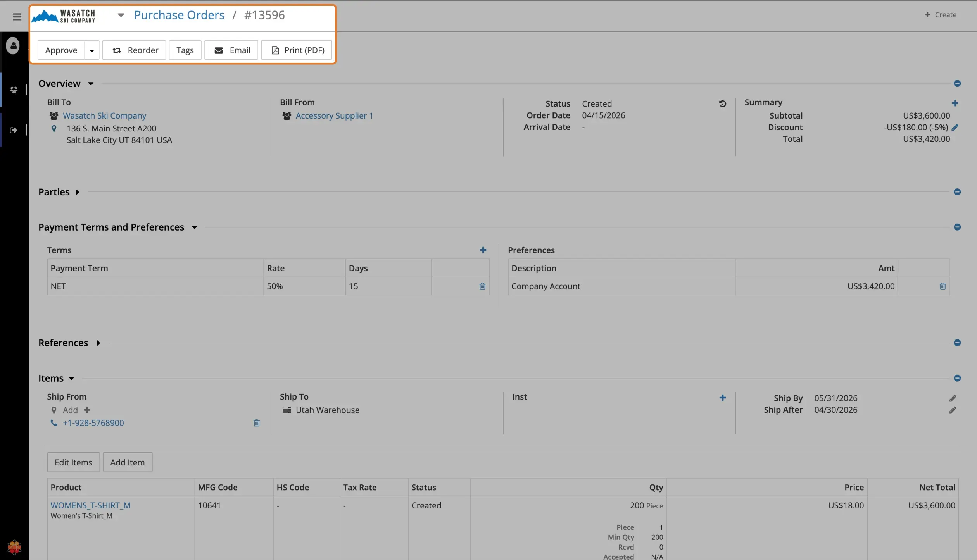Screen dimensions: 977x560
Task: Collapse Parties section with minus icon
Action: pyautogui.click(x=957, y=192)
